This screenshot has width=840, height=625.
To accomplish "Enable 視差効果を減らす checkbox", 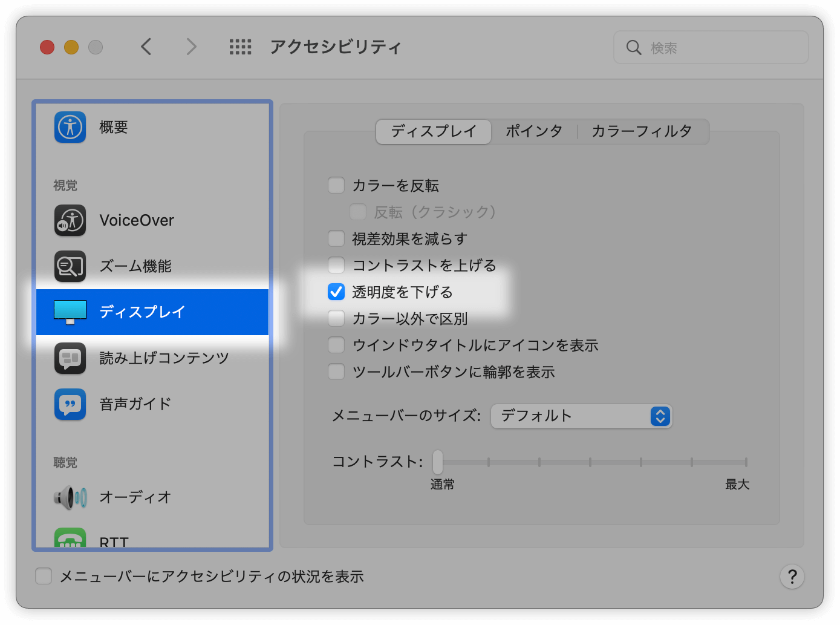I will tap(336, 238).
